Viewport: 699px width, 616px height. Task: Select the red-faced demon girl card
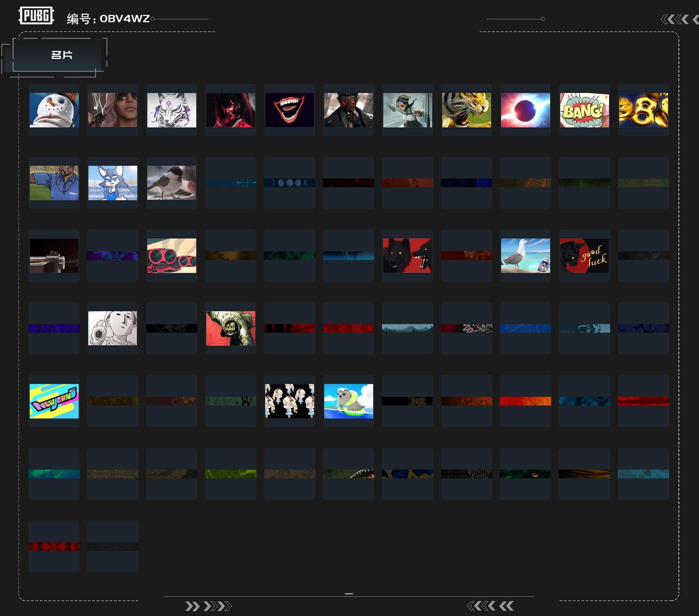pos(230,110)
